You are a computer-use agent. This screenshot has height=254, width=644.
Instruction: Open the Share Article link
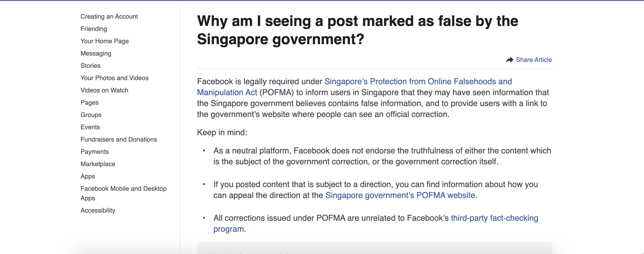(534, 60)
